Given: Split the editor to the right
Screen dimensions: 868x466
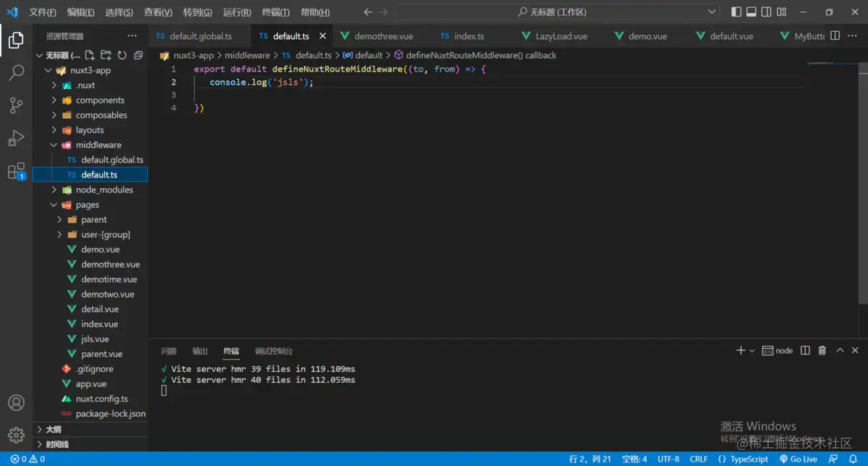Looking at the screenshot, I should click(835, 36).
